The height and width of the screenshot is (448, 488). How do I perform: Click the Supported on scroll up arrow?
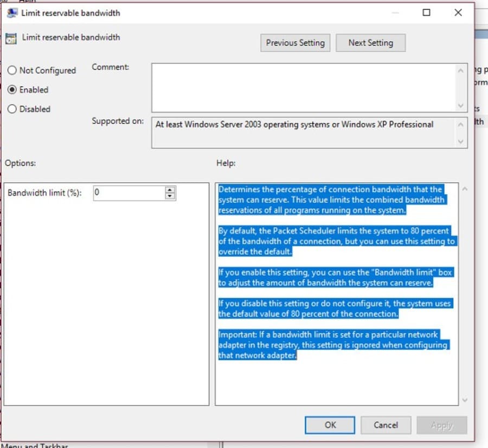[460, 125]
